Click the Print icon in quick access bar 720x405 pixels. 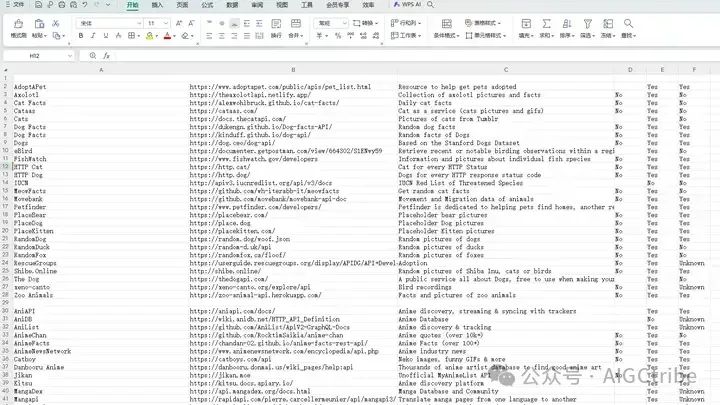(62, 5)
